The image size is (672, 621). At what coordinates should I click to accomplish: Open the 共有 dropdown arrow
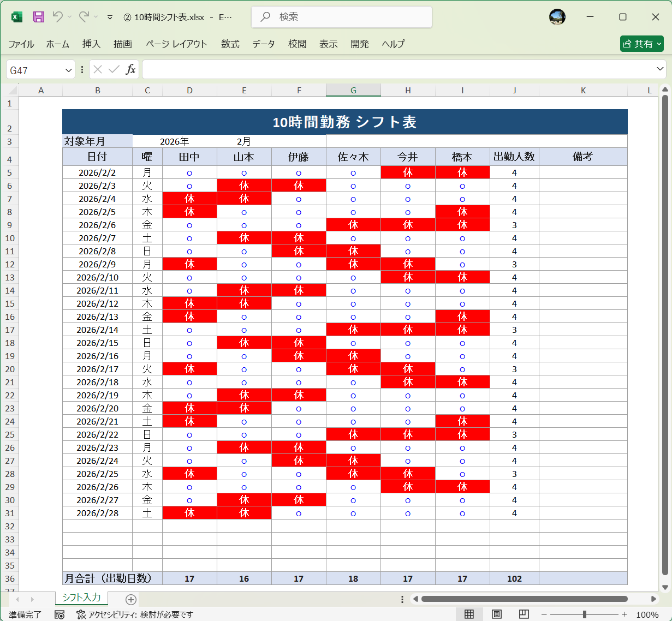click(x=658, y=44)
